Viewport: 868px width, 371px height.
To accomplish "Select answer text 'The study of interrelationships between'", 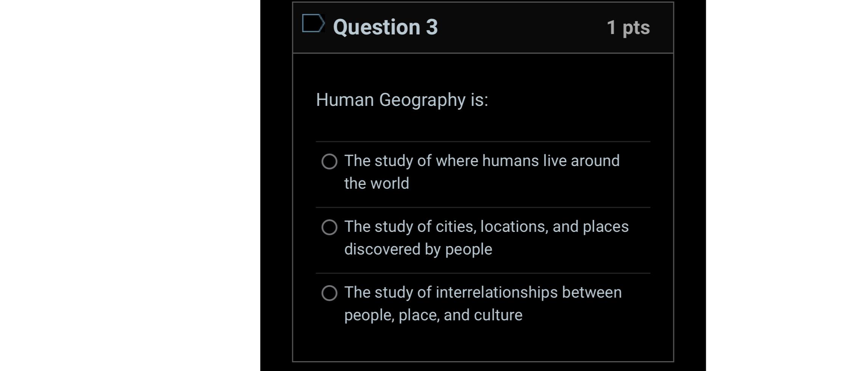I will 483,292.
